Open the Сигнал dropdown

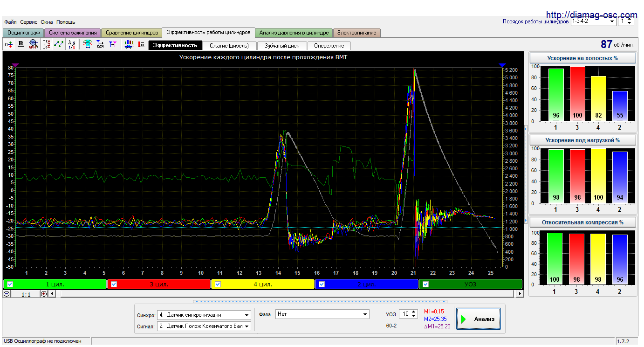click(204, 326)
